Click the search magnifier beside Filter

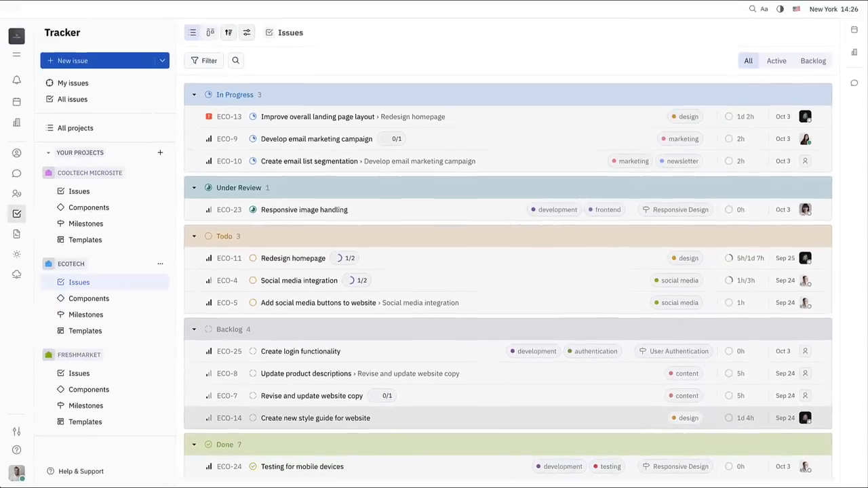pyautogui.click(x=236, y=60)
